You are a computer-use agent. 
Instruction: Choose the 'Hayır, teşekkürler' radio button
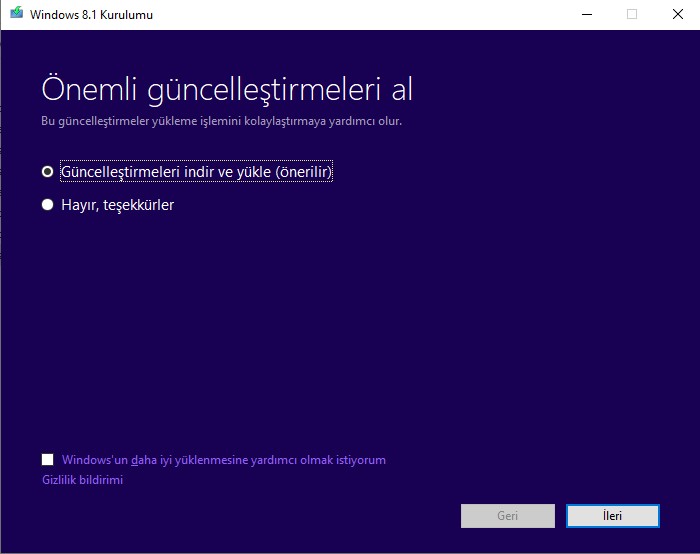47,205
